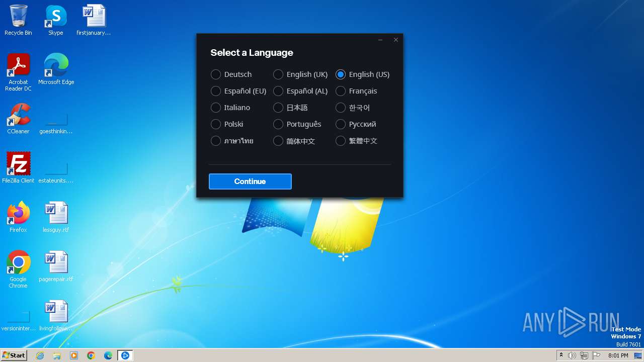Click the Show desktop button
644x362 pixels.
[x=638, y=355]
